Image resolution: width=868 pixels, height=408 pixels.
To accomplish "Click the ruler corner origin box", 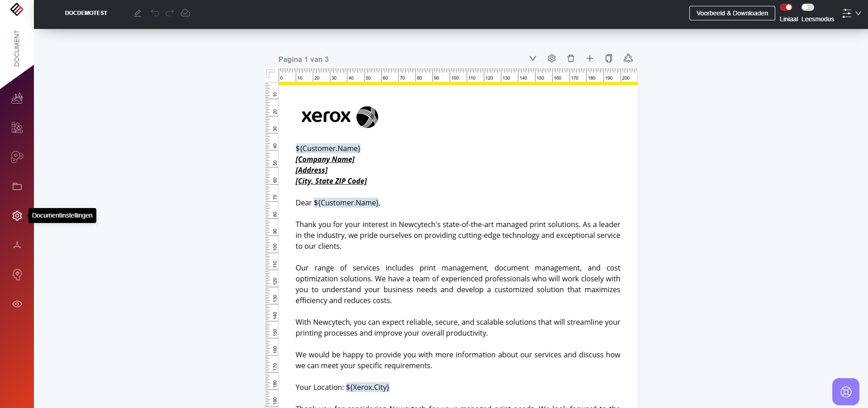I will click(270, 74).
